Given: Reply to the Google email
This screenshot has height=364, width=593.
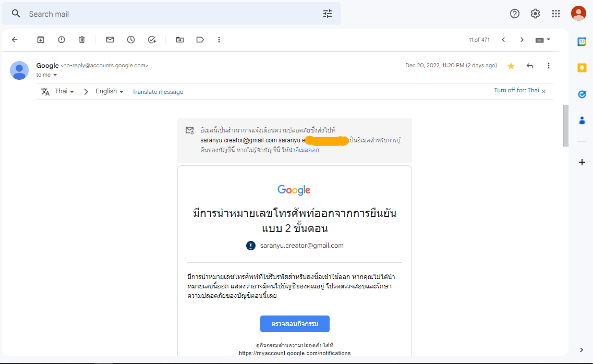Looking at the screenshot, I should pos(530,66).
